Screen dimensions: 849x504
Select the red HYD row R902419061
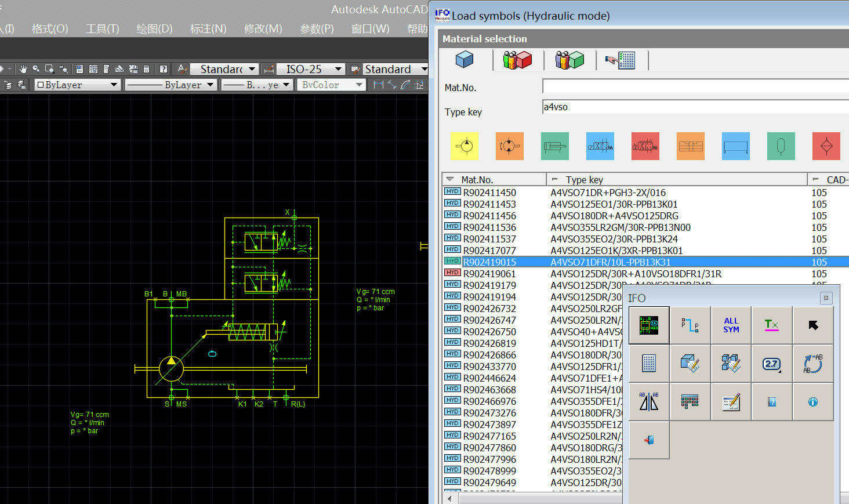(x=645, y=274)
